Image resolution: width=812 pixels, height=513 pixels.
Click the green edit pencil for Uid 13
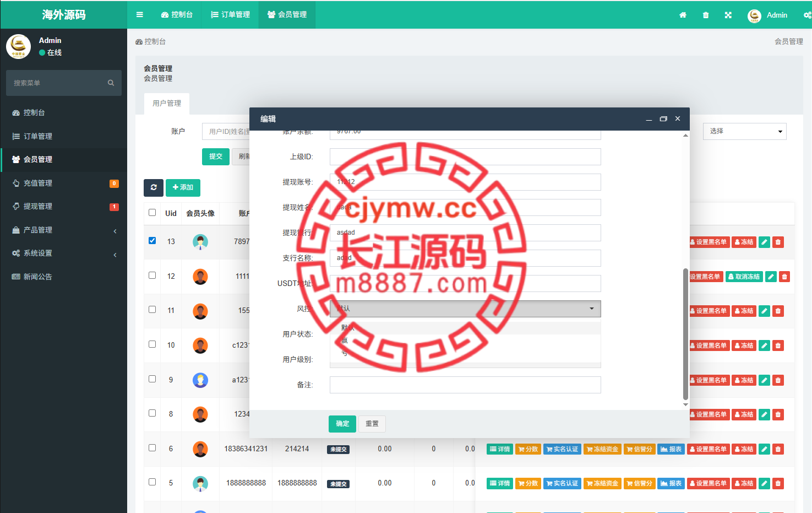(x=764, y=242)
